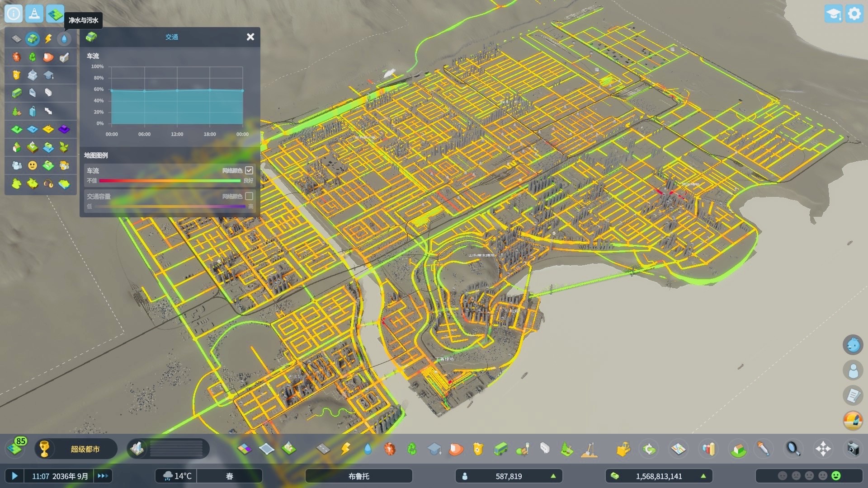Toggle the info circle button at top left

14,14
